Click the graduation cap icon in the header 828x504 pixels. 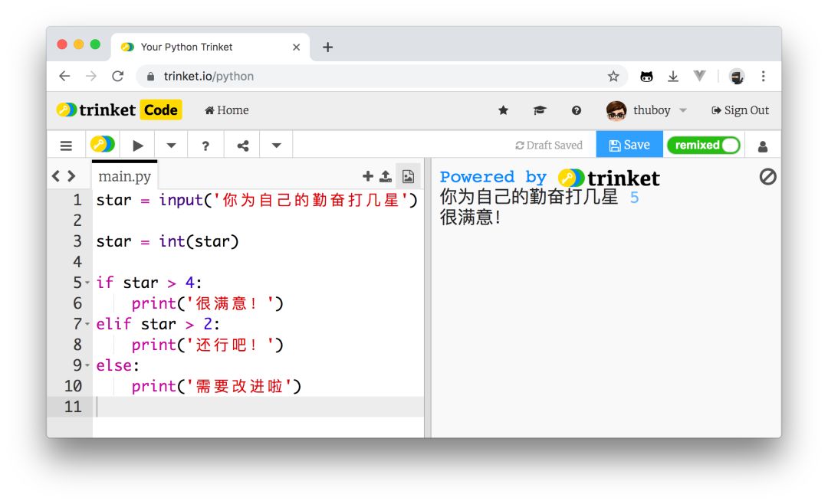tap(540, 110)
